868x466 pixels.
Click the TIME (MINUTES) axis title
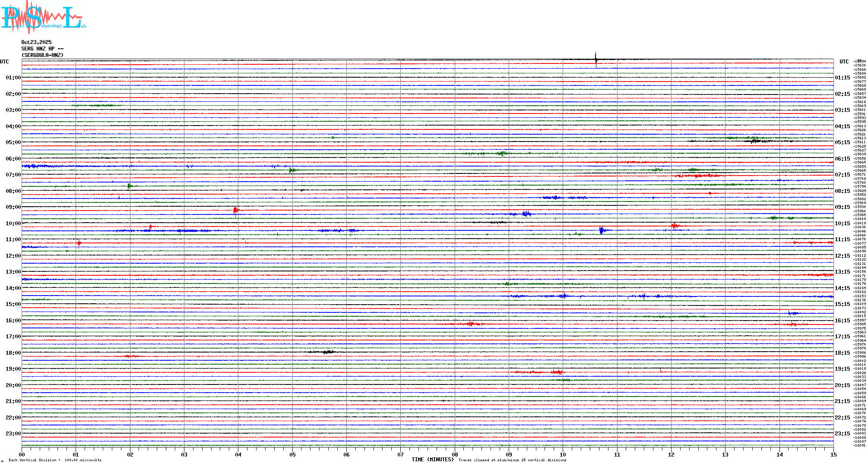433,460
